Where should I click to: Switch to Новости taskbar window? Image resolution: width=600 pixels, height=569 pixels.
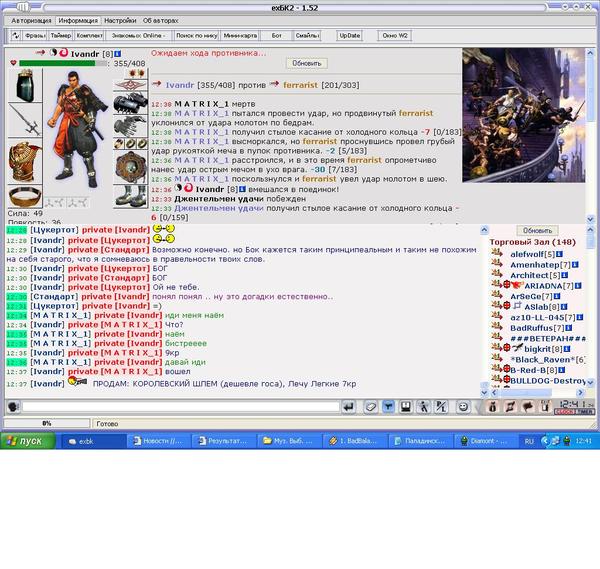point(158,441)
